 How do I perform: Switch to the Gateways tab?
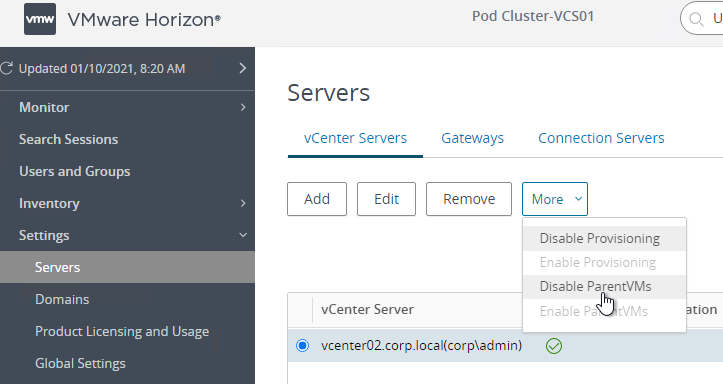click(472, 138)
